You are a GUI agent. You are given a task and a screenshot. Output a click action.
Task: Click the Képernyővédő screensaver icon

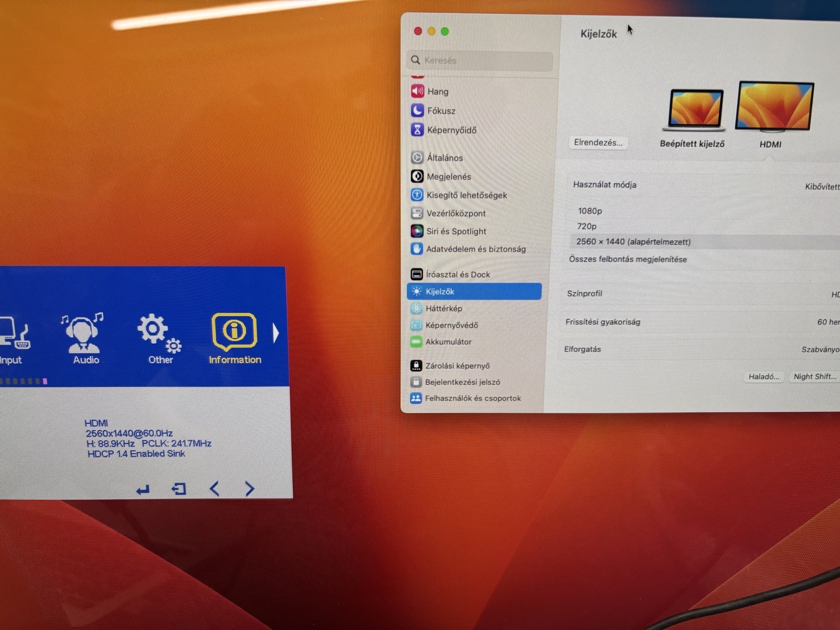[416, 325]
